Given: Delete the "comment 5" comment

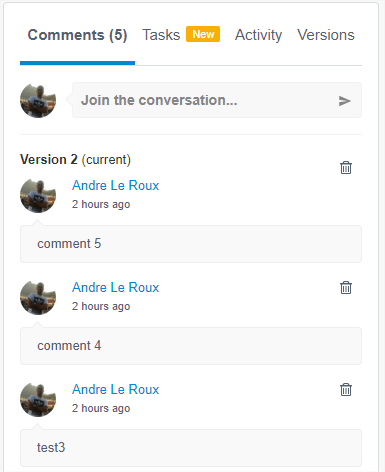Looking at the screenshot, I should point(346,167).
